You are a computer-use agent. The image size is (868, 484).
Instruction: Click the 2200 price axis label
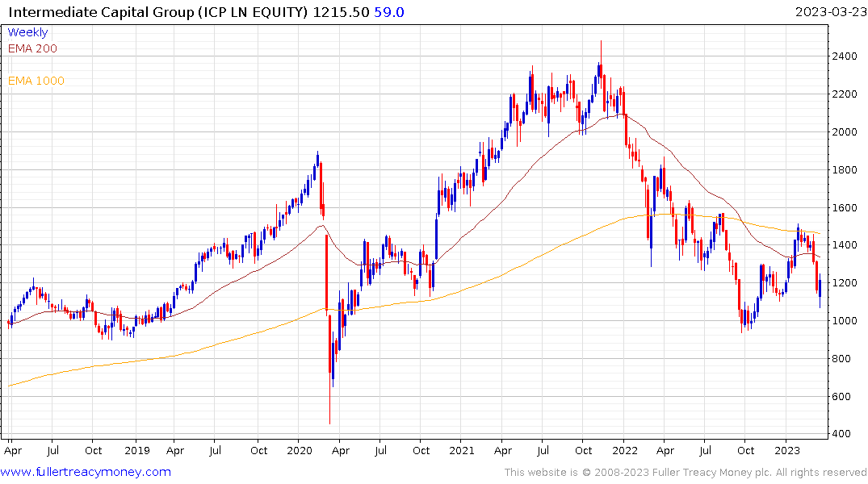pyautogui.click(x=845, y=94)
